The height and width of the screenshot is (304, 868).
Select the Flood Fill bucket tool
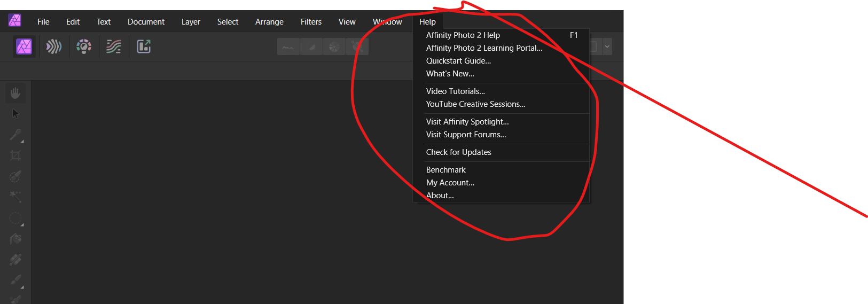click(15, 239)
